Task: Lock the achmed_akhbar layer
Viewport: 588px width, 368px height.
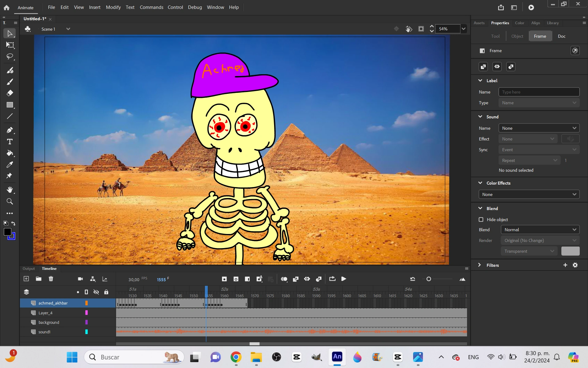Action: pos(106,303)
